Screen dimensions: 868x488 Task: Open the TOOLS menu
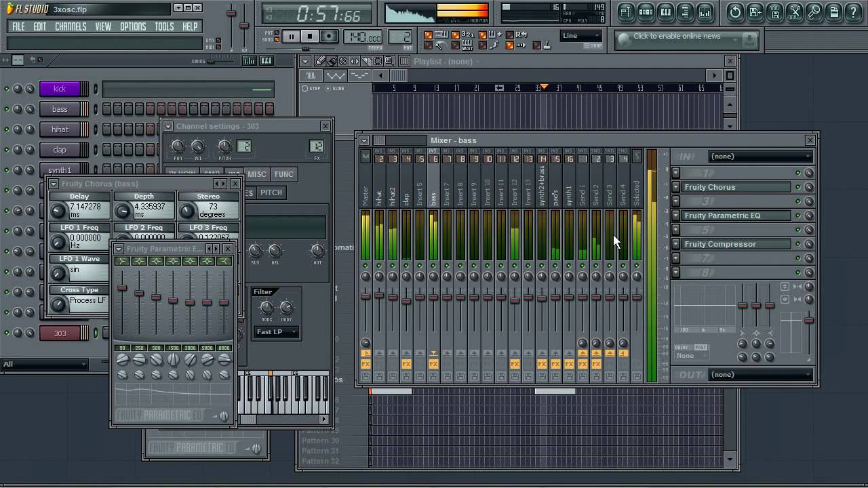point(164,26)
